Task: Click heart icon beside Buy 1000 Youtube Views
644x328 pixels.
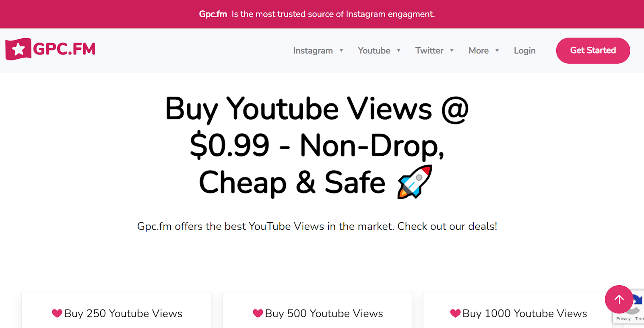Action: (455, 313)
